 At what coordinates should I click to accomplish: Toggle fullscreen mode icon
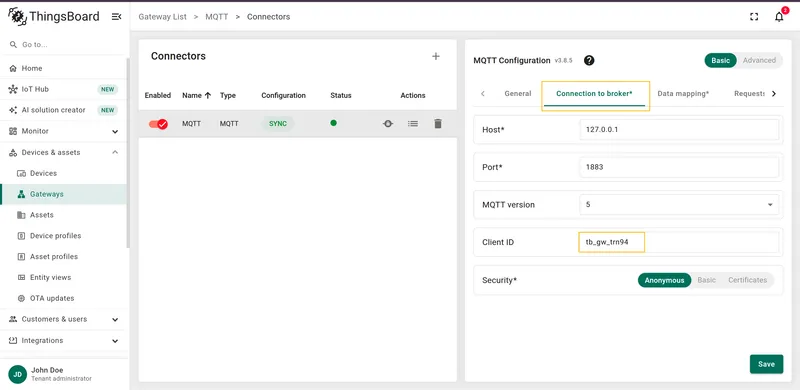coord(754,16)
